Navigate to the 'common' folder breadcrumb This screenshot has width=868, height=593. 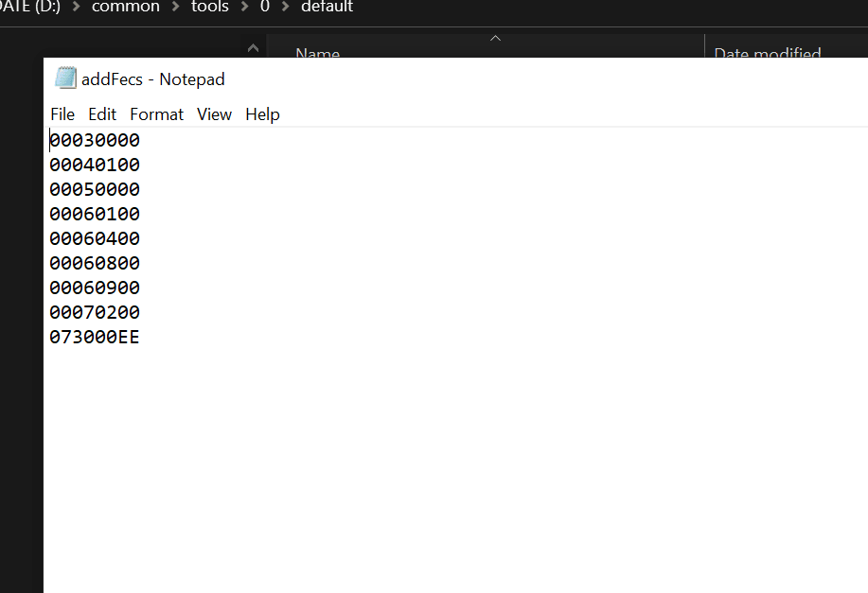[x=125, y=8]
